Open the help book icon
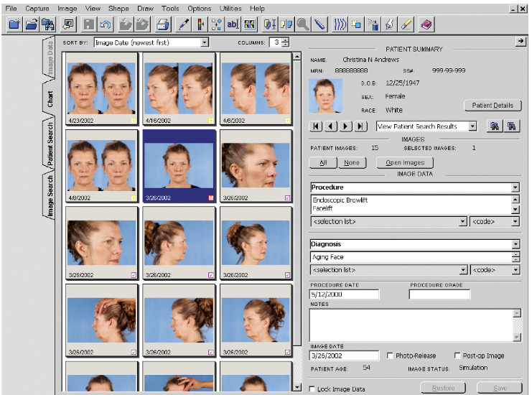 coord(426,24)
